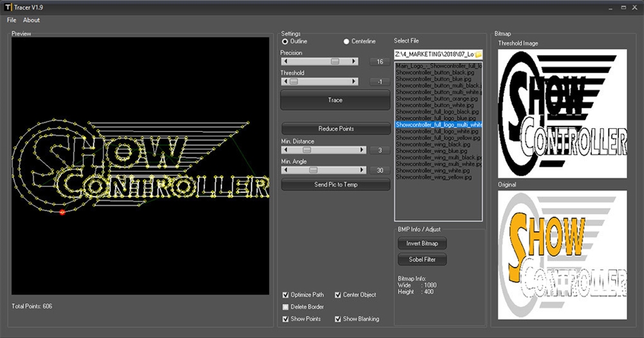Click the Tracer app icon in title bar
644x338 pixels.
(x=8, y=6)
